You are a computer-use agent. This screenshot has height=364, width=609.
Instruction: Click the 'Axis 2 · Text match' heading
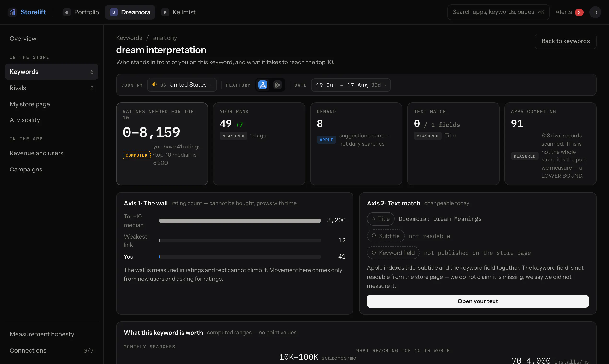pos(393,203)
